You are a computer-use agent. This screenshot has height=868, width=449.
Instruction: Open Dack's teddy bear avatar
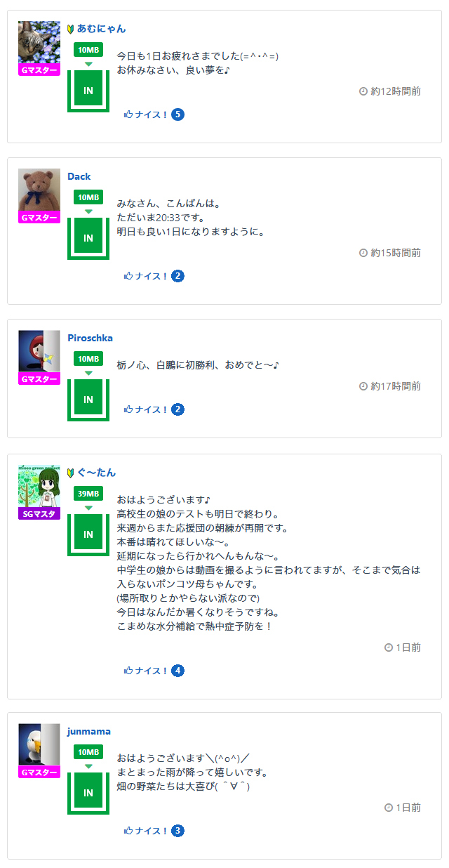[39, 190]
